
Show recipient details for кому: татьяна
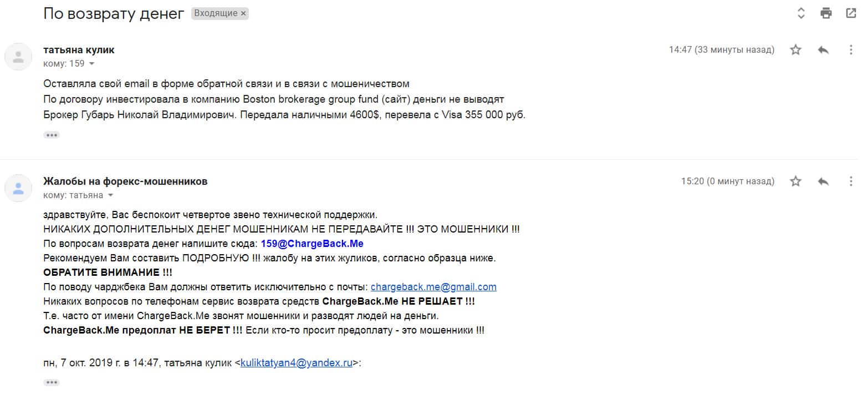pyautogui.click(x=110, y=195)
